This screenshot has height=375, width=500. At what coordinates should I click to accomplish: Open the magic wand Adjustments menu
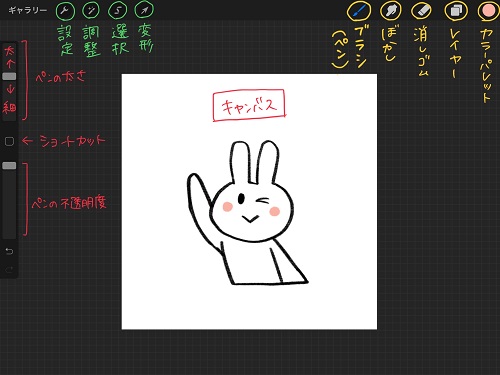point(91,11)
